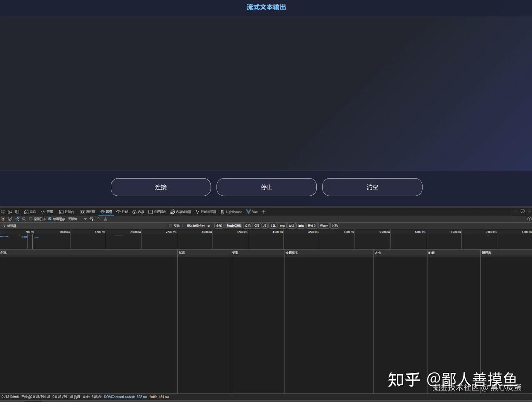Export requests via the HAR download icon
This screenshot has height=402, width=532.
[105, 219]
